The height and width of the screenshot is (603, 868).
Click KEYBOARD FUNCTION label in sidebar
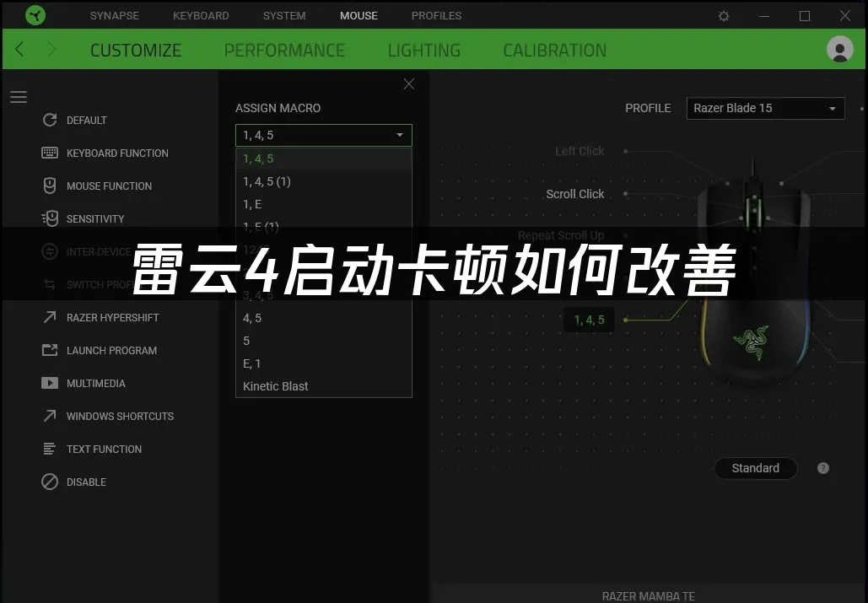[117, 153]
